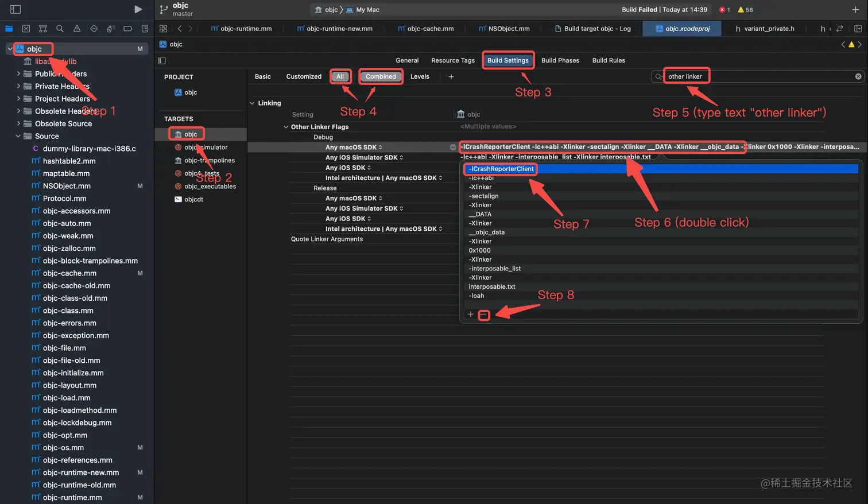Open the Breakpoint navigator icon
Viewport: 868px width, 504px height.
[127, 29]
